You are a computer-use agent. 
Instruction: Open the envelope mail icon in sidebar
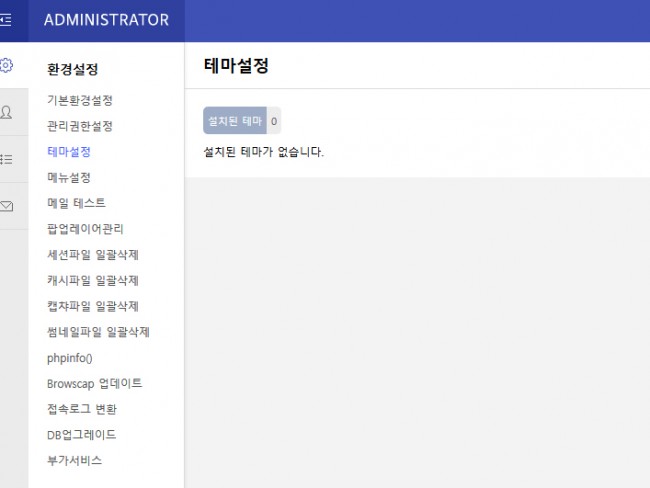pyautogui.click(x=6, y=206)
